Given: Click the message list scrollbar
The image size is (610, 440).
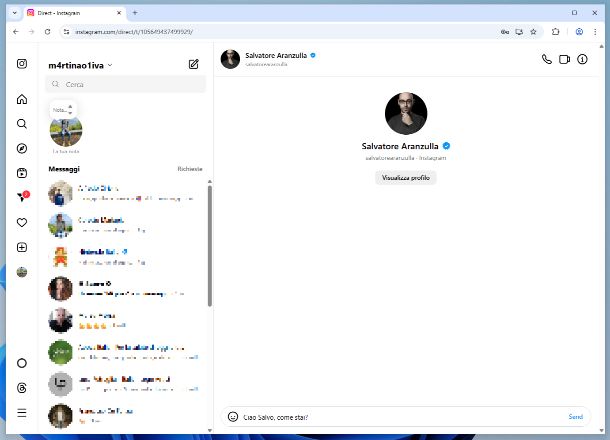Looking at the screenshot, I should coord(210,246).
